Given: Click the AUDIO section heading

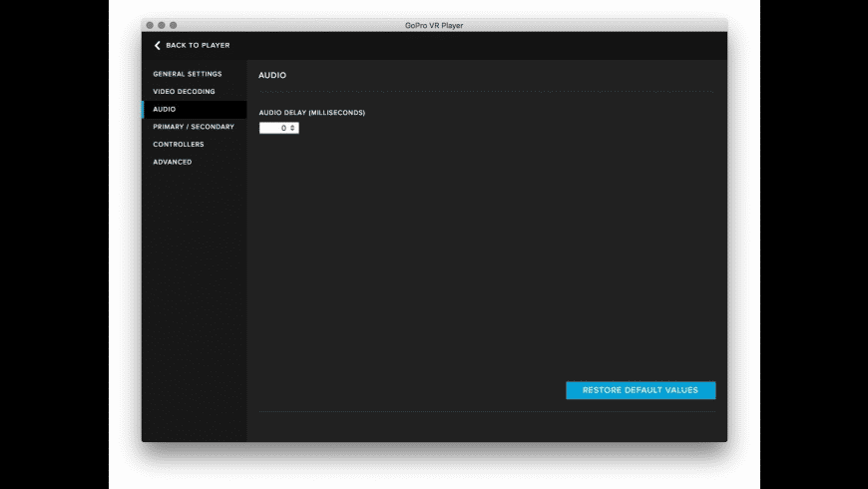Looking at the screenshot, I should [272, 75].
